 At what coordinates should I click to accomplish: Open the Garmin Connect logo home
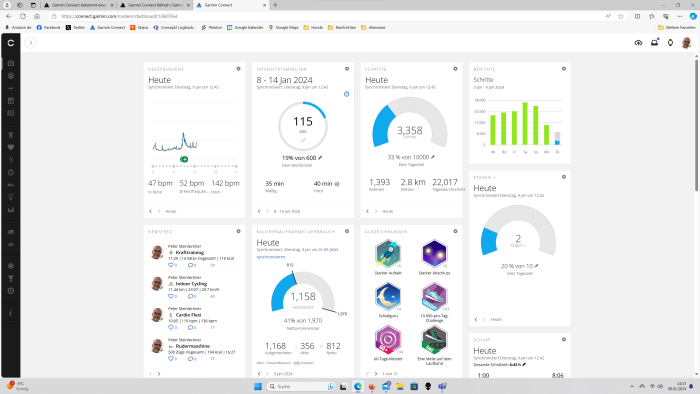[x=11, y=43]
